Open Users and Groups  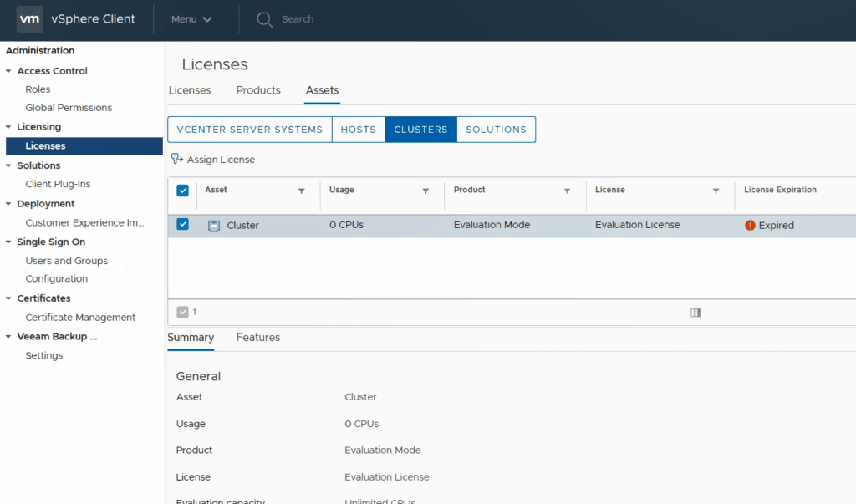(x=67, y=261)
